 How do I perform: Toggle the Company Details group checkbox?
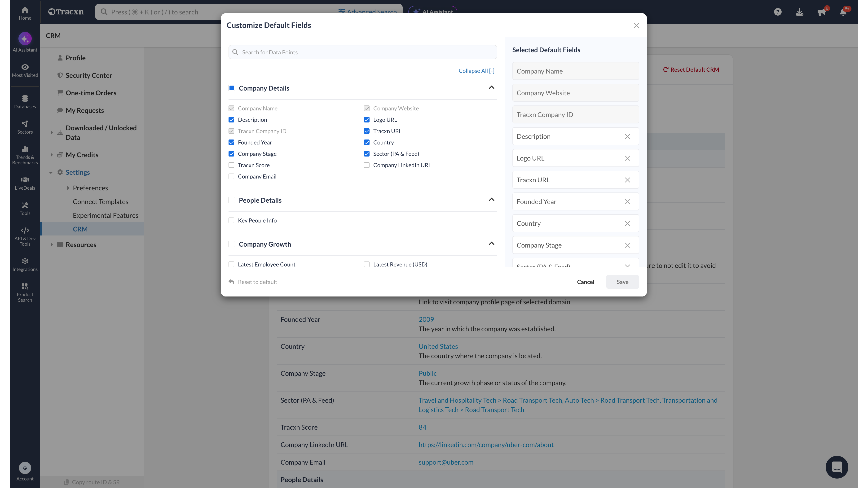tap(232, 88)
